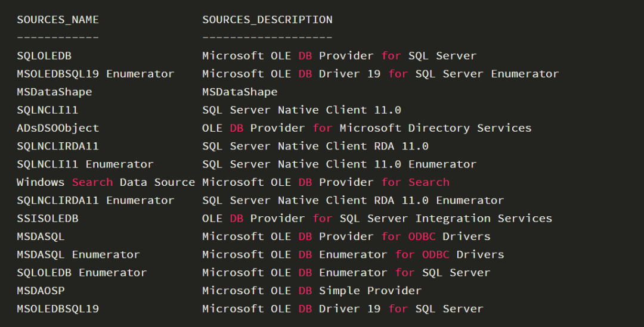Select the SSISOLEDB source name
644x327 pixels.
(47, 219)
